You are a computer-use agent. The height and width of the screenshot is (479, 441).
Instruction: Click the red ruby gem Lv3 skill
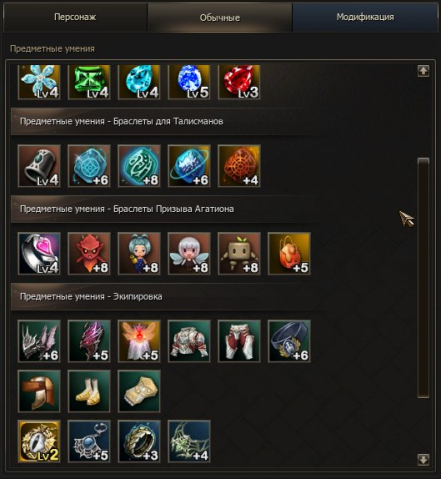(x=239, y=82)
